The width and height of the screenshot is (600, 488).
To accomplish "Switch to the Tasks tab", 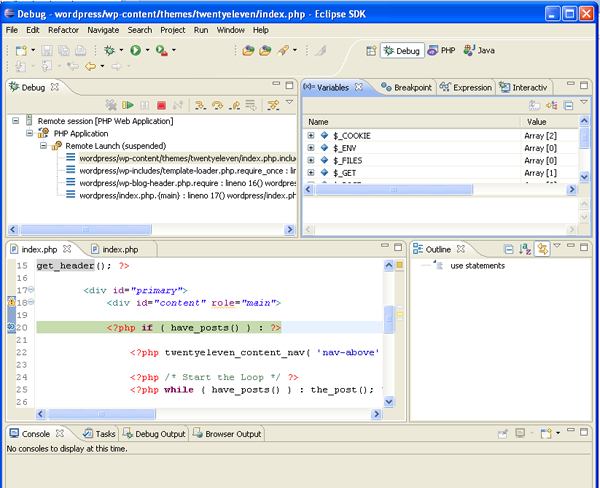I will [x=99, y=434].
